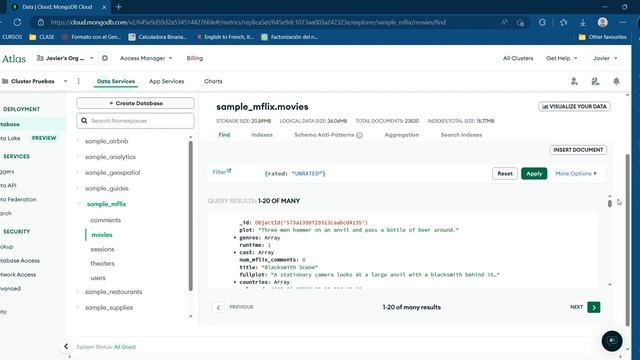Image resolution: width=640 pixels, height=360 pixels.
Task: Open the Search Indexes tab
Action: [x=461, y=135]
